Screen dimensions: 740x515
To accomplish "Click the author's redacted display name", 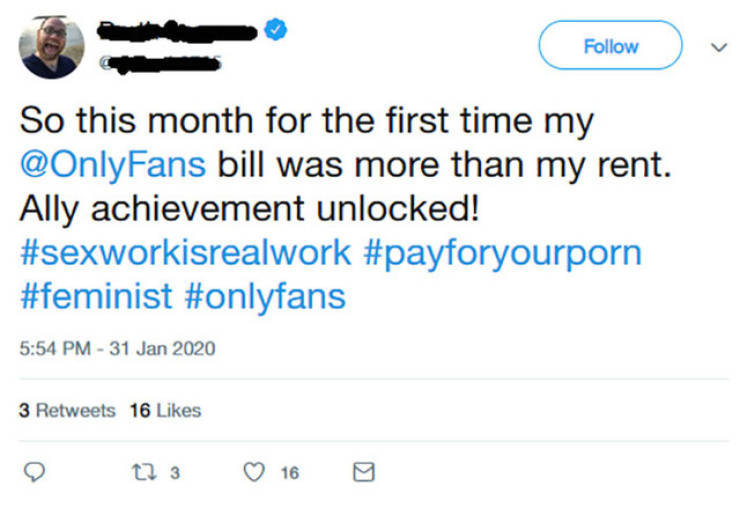I will click(178, 31).
